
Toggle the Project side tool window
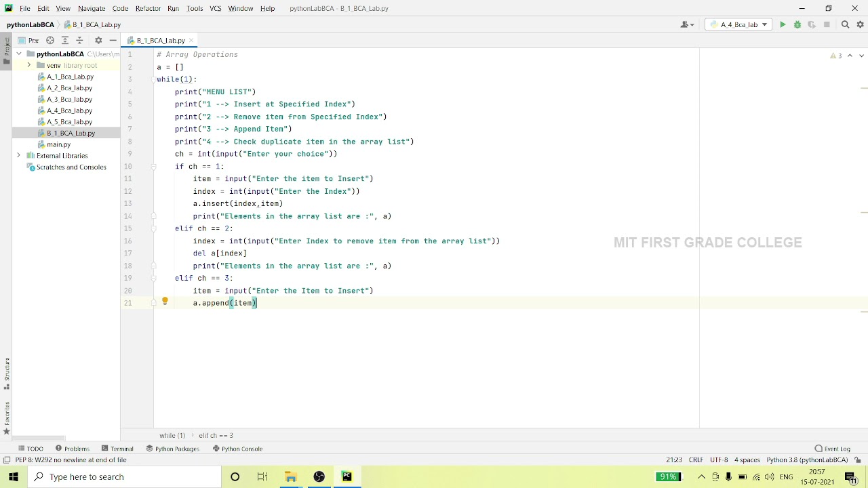pos(6,52)
